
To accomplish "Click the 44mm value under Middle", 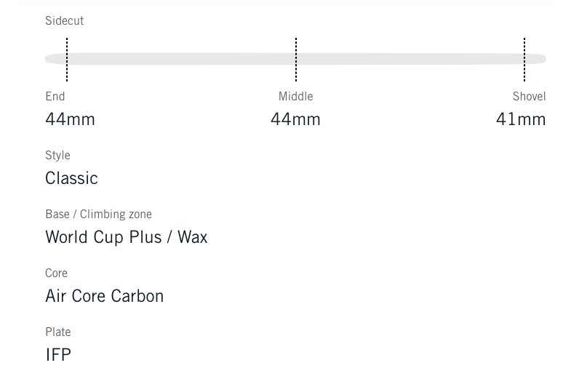I will coord(295,119).
